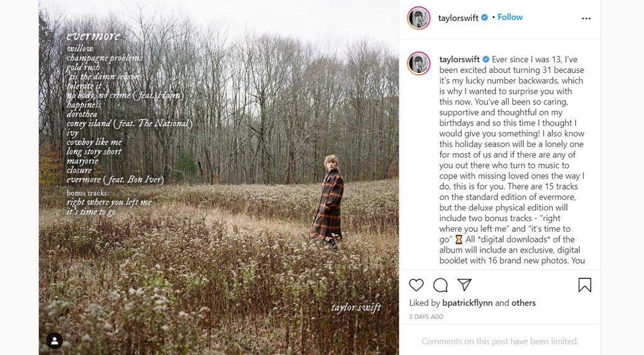This screenshot has width=644, height=355.
Task: Click the verified badge beside caption username
Action: 486,60
